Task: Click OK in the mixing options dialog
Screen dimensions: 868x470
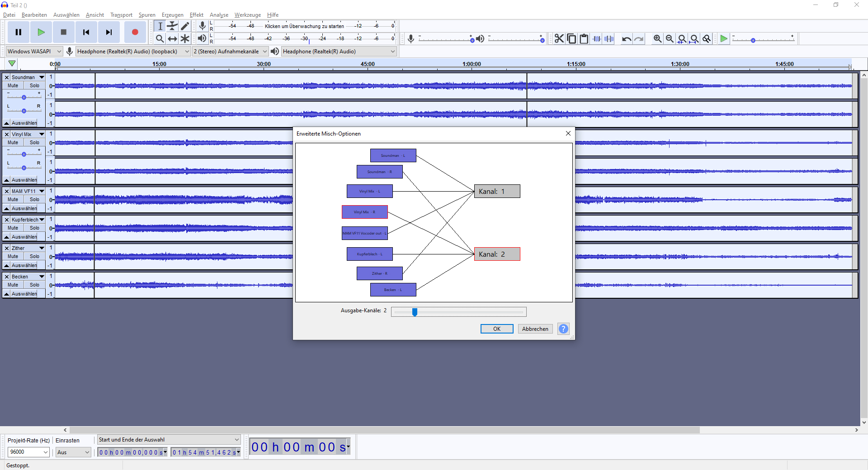Action: pyautogui.click(x=496, y=329)
